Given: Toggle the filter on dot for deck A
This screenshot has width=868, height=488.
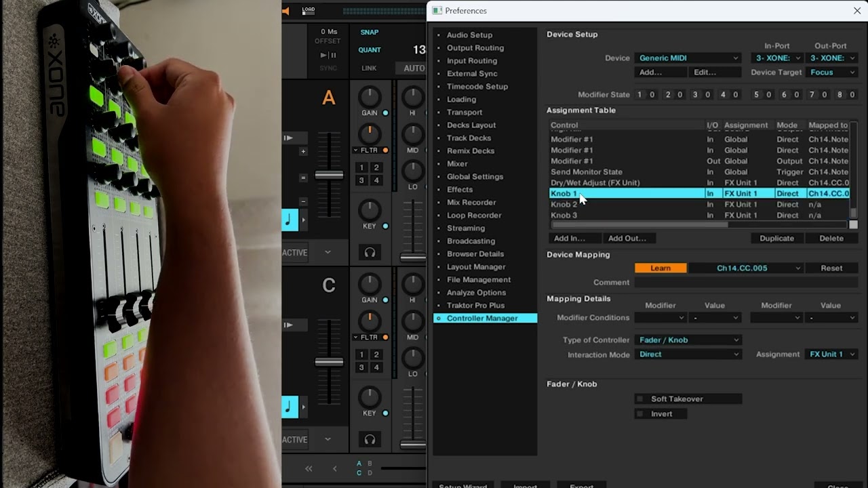Looking at the screenshot, I should click(385, 150).
